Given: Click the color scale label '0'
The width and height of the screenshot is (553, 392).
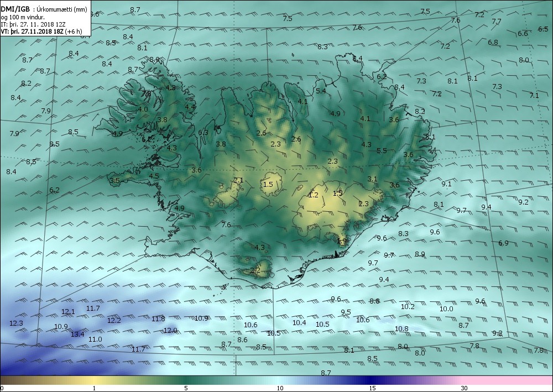Looking at the screenshot, I should (x=2, y=389).
